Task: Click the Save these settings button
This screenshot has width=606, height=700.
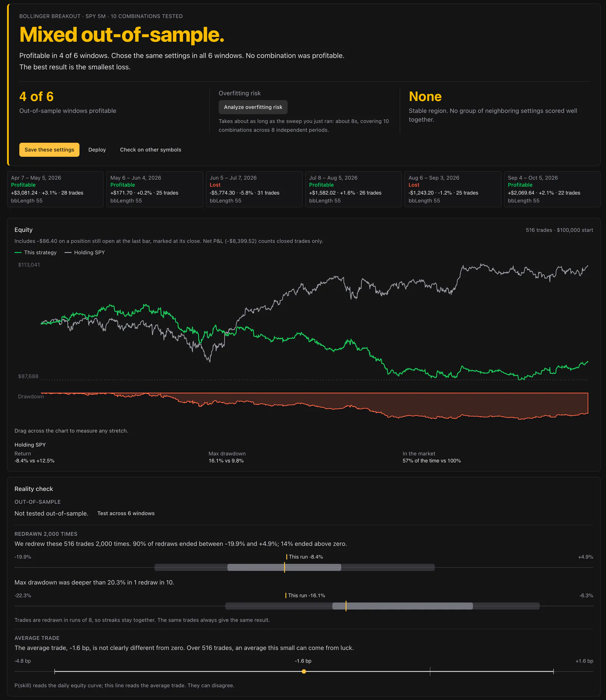Action: (49, 150)
